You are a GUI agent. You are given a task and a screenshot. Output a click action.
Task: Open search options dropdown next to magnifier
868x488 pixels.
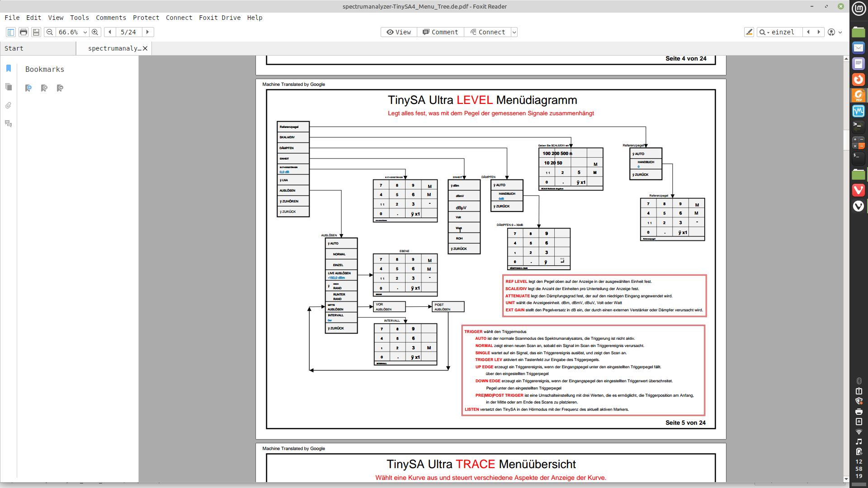[x=768, y=33]
